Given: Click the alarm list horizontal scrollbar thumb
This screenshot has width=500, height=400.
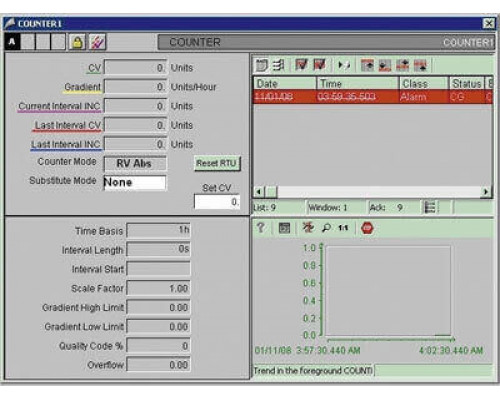Looking at the screenshot, I should (x=271, y=192).
